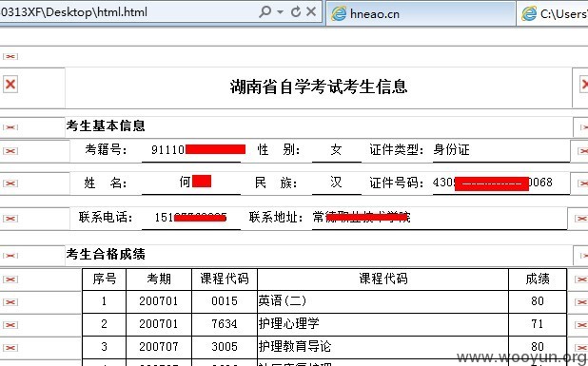Viewport: 588px width, 366px height.
Task: Click the 民族 value 汉
Action: [337, 183]
